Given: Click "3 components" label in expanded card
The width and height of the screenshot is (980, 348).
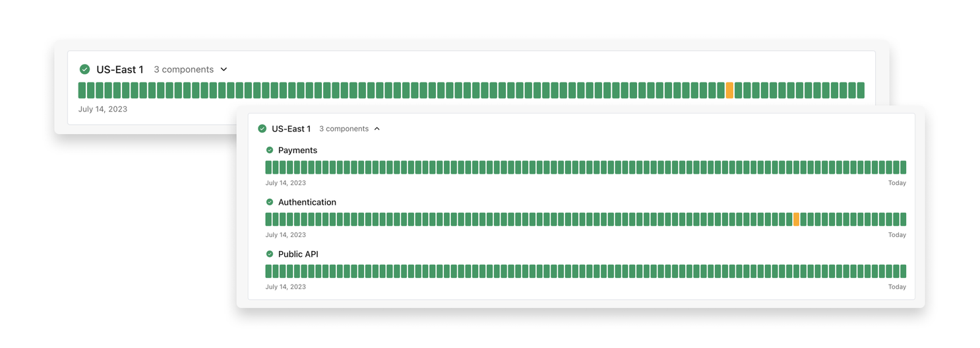Looking at the screenshot, I should pos(344,129).
